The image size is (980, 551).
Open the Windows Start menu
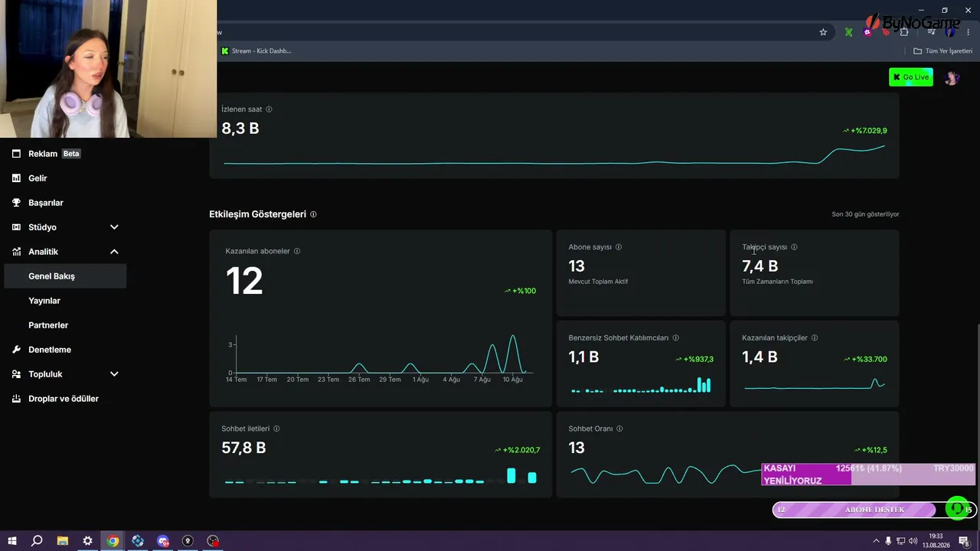[12, 541]
